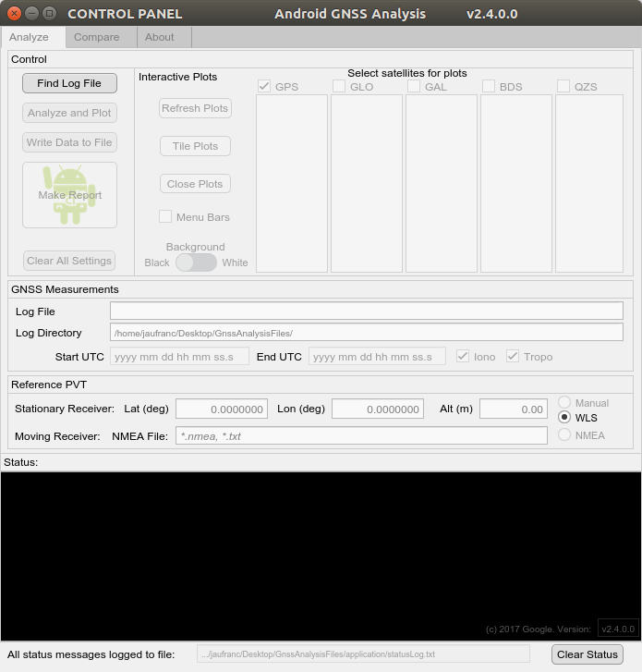642x672 pixels.
Task: Click the Lat (deg) input field
Action: coord(222,409)
